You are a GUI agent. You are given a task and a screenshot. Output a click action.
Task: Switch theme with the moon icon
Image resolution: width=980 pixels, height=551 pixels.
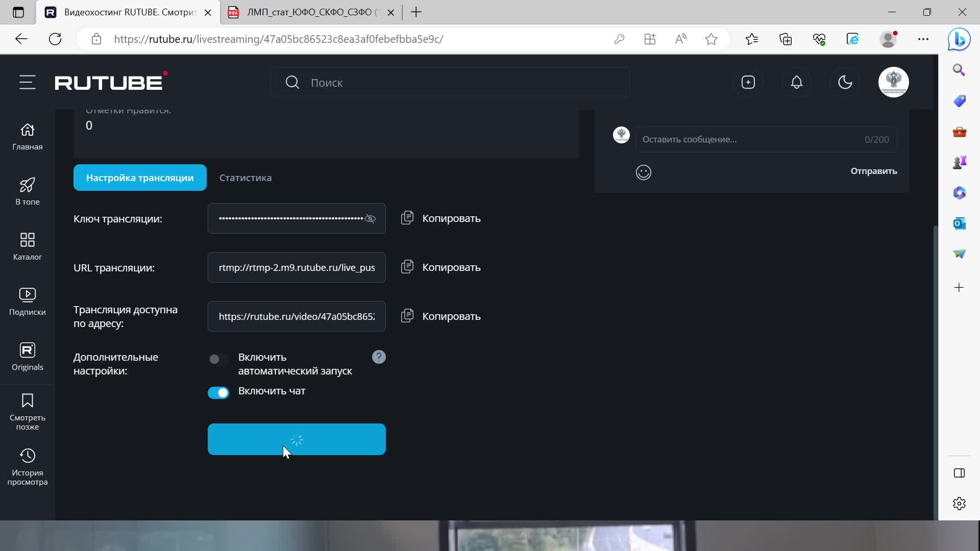click(x=845, y=82)
